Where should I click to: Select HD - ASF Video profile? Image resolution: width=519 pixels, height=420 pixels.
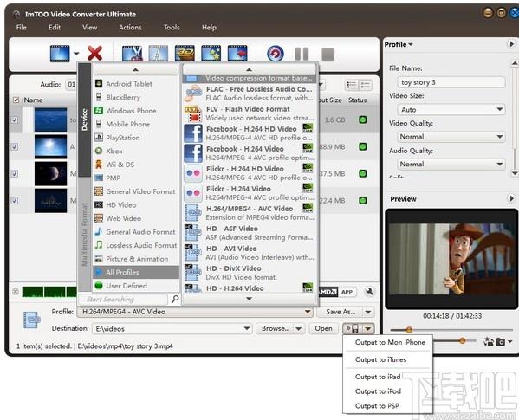tap(249, 233)
